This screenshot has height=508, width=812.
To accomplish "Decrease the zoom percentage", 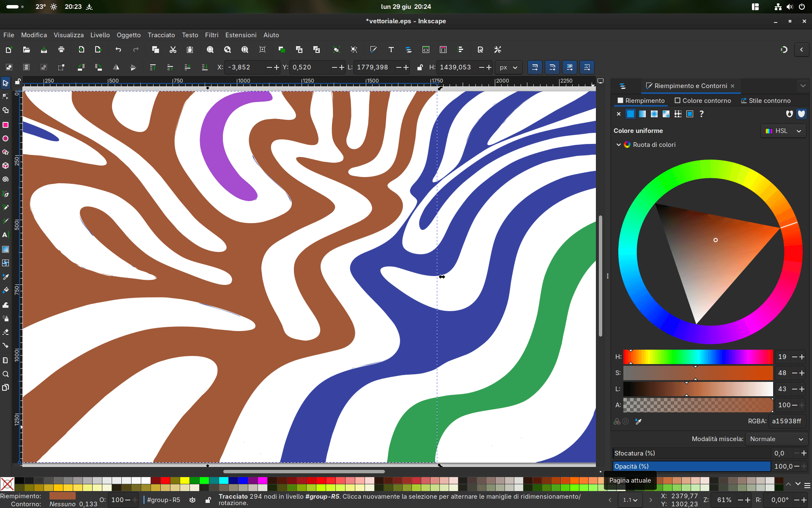I will coord(741,500).
